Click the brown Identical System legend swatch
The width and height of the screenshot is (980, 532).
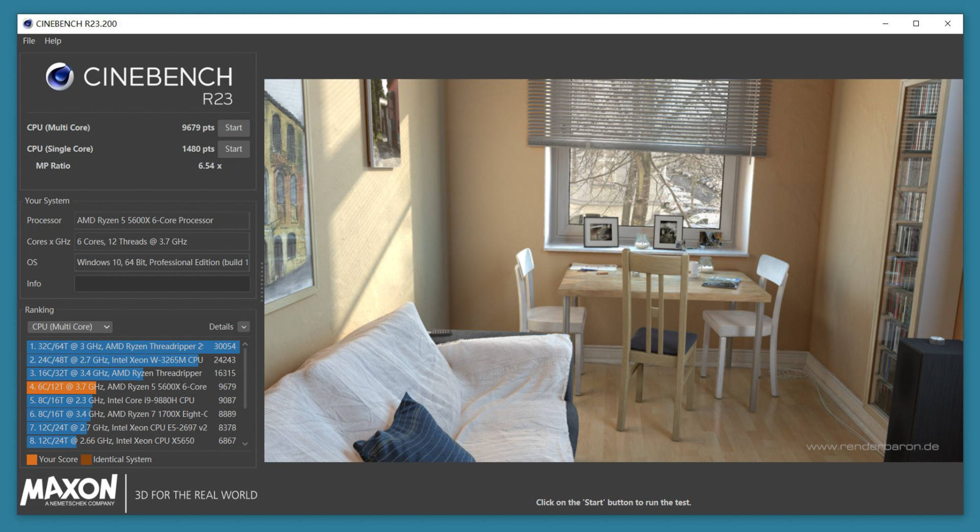point(86,460)
